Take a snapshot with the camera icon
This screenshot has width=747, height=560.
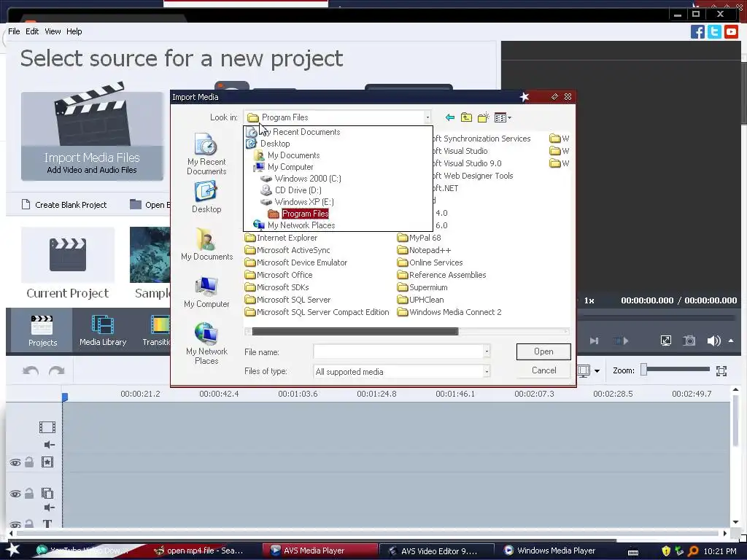point(689,341)
